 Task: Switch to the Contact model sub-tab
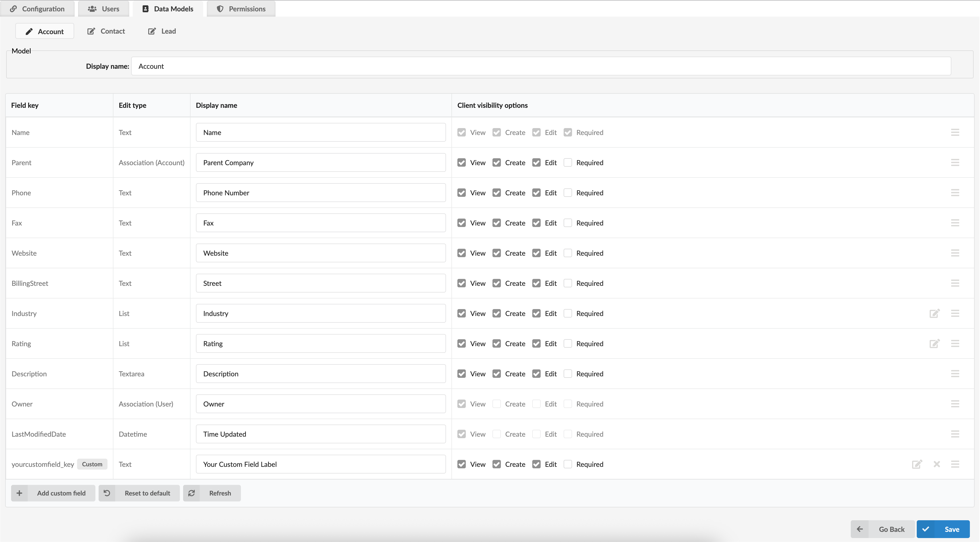[x=106, y=31]
